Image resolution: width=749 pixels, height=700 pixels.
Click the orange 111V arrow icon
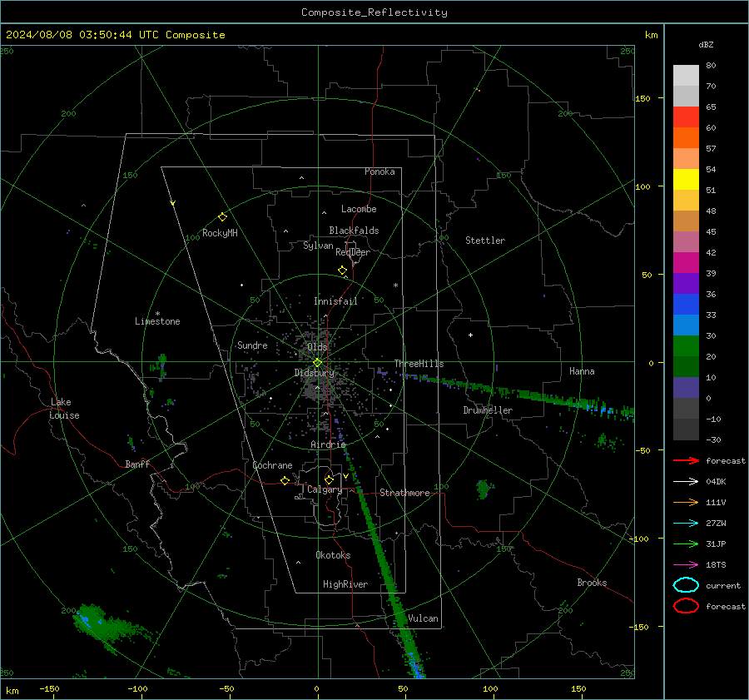pos(686,502)
